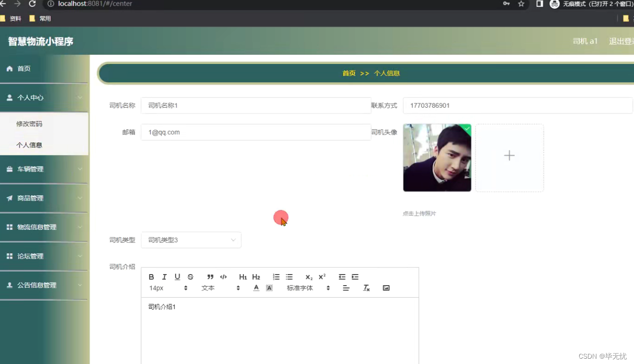Expand the 物流信息管理 sidebar section

pyautogui.click(x=36, y=226)
